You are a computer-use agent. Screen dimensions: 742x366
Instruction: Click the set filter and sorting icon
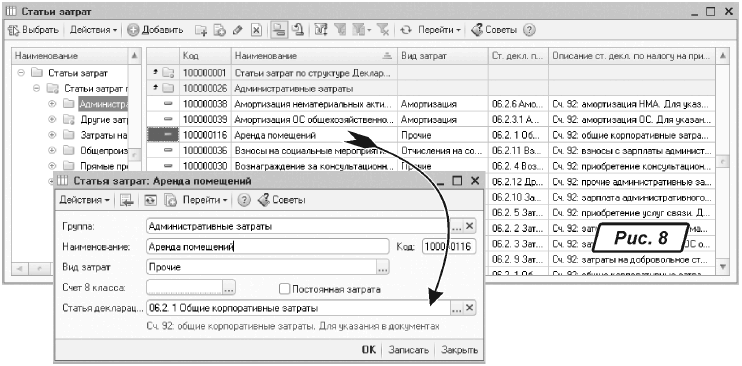[x=321, y=30]
